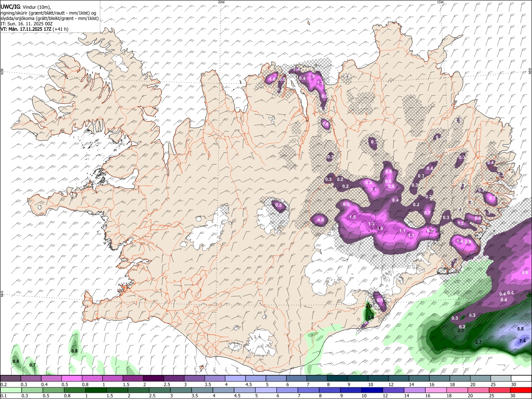Click the 0.2 label on the upper legend
Viewport: 532px width, 399px height.
(3, 384)
